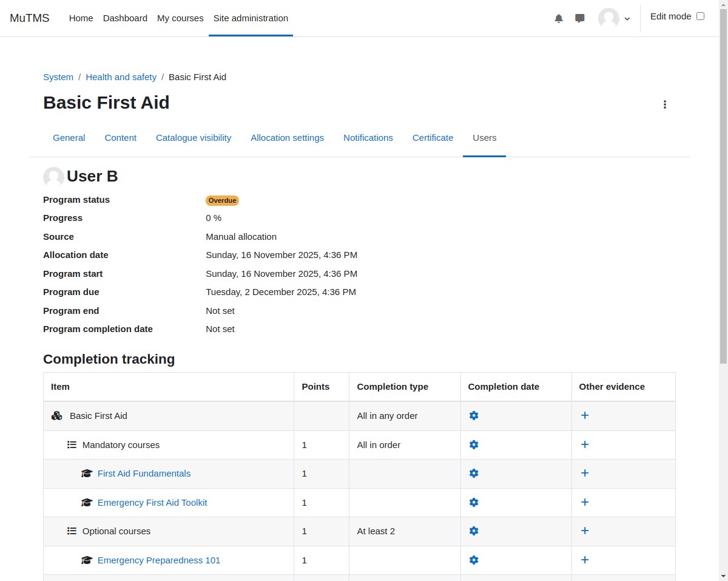This screenshot has height=581, width=728.
Task: Open the three-dot actions menu
Action: coord(665,104)
